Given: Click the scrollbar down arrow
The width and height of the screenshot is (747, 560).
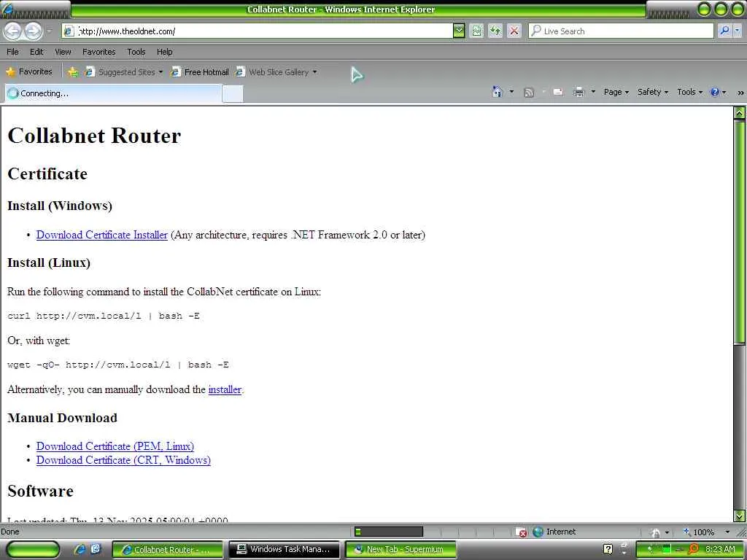Looking at the screenshot, I should click(739, 516).
